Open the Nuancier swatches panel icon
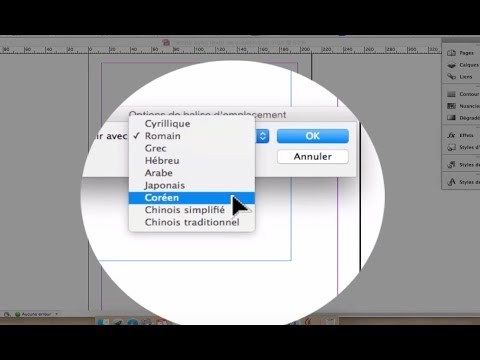This screenshot has height=360, width=480. pyautogui.click(x=451, y=106)
